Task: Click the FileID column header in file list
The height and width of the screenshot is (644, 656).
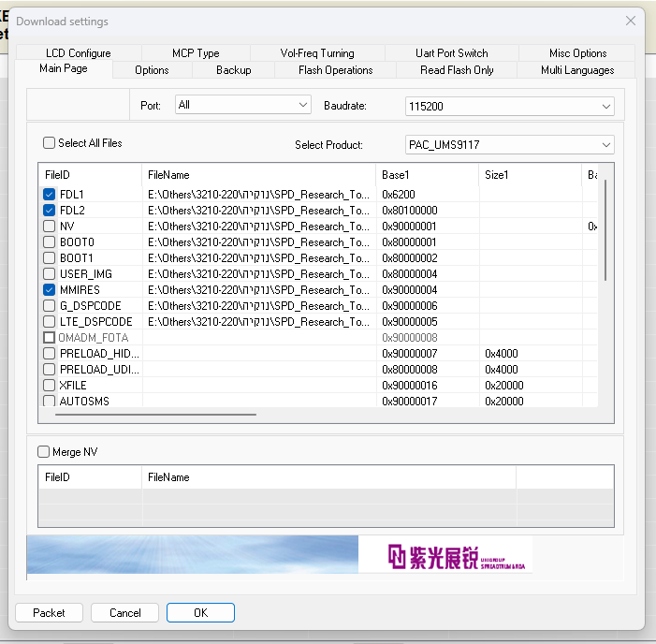Action: tap(91, 175)
